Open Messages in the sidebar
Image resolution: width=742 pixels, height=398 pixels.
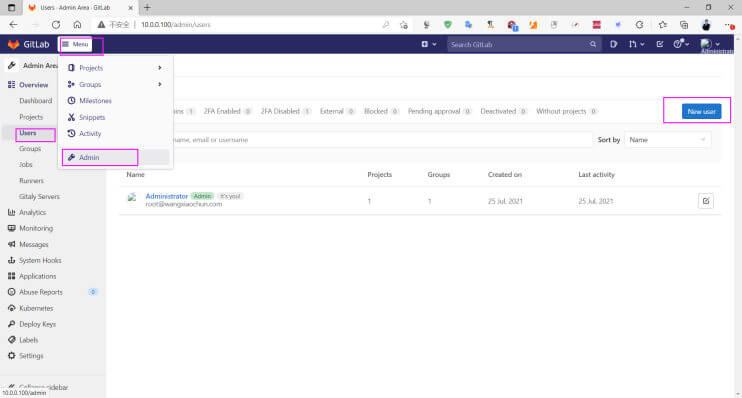click(34, 245)
